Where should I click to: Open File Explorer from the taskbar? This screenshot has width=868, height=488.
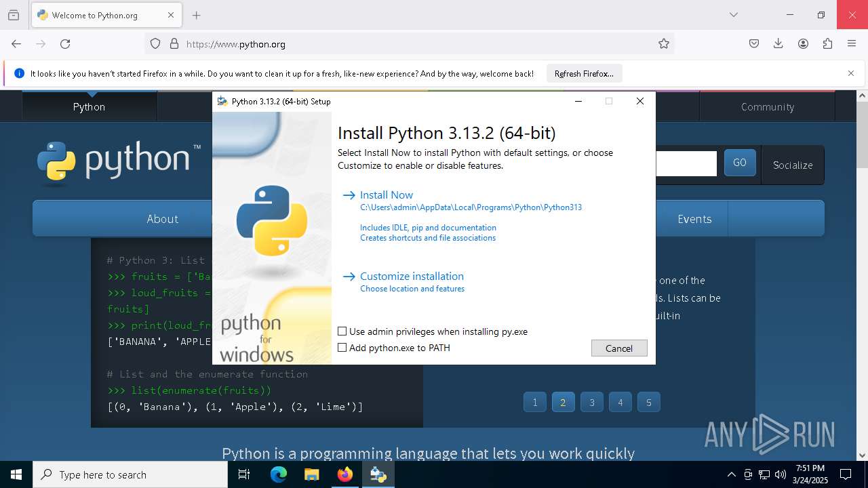click(311, 474)
